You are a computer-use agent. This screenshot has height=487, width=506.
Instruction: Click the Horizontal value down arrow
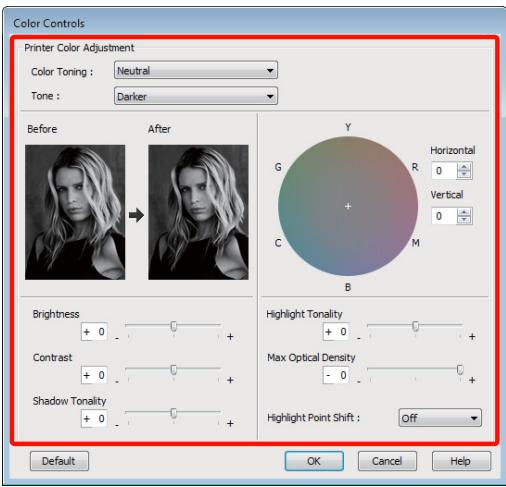tap(464, 174)
